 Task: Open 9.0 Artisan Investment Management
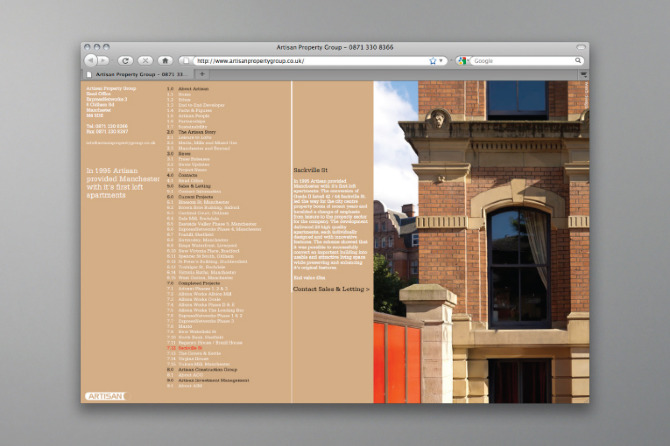(208, 380)
